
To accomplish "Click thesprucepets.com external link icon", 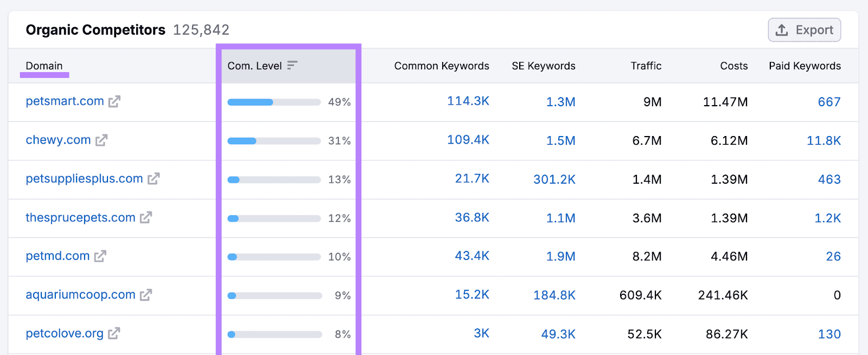I will [146, 218].
